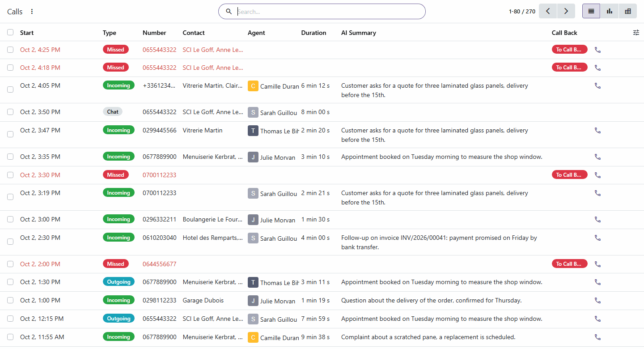Switch to list view

point(591,11)
